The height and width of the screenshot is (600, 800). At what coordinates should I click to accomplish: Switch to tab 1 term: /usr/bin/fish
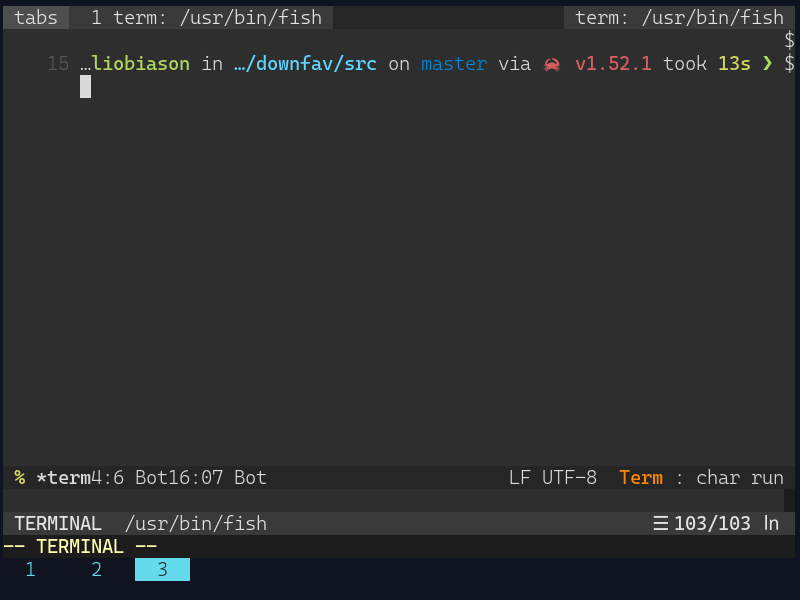[206, 18]
